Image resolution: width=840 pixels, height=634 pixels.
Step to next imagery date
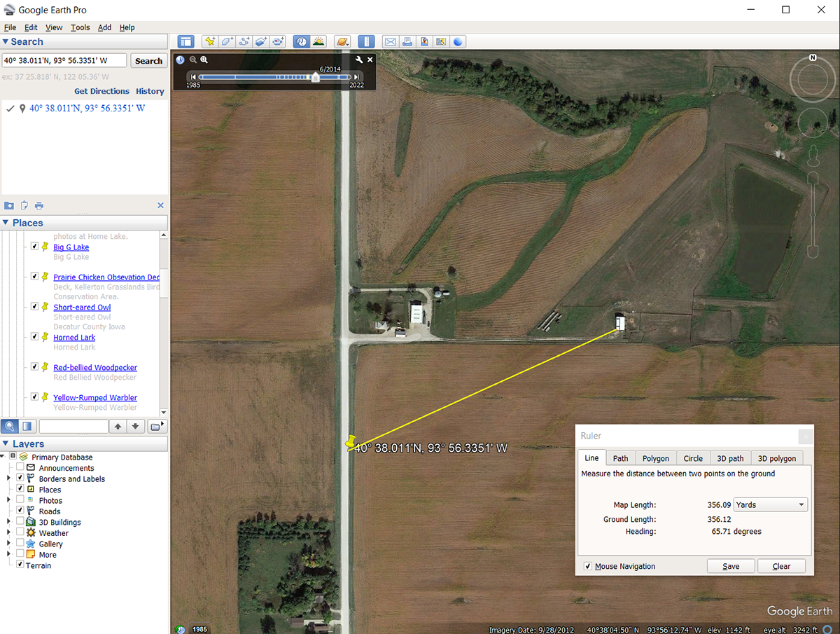click(357, 77)
